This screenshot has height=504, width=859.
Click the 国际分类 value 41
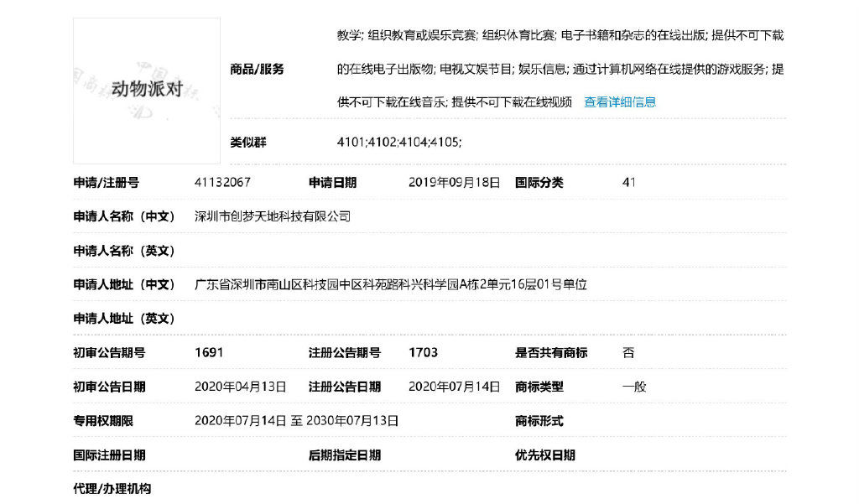(x=629, y=183)
